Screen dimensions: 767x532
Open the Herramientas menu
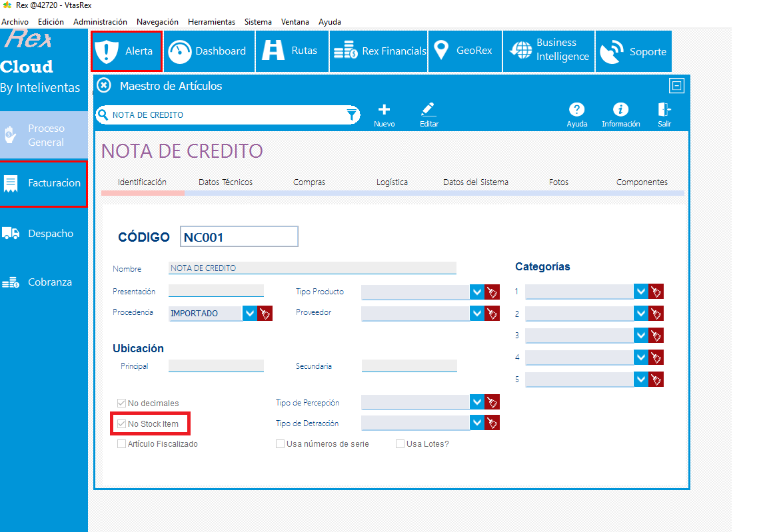click(211, 22)
